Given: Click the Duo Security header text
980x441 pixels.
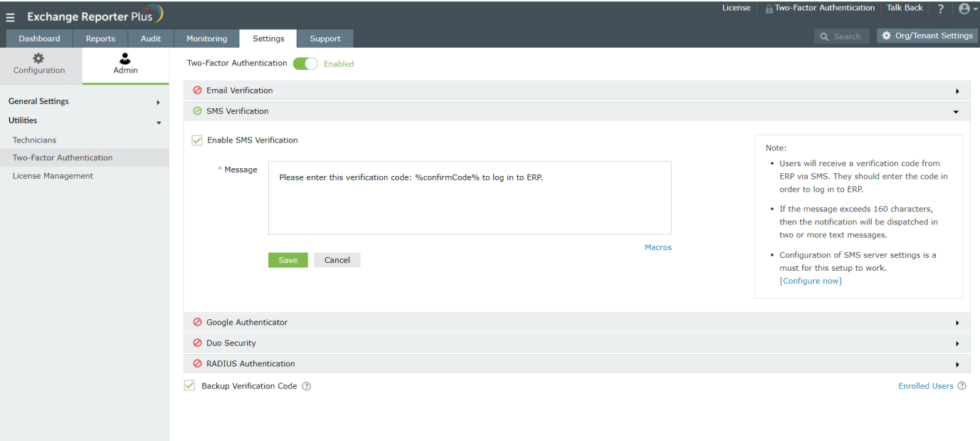Looking at the screenshot, I should [231, 343].
